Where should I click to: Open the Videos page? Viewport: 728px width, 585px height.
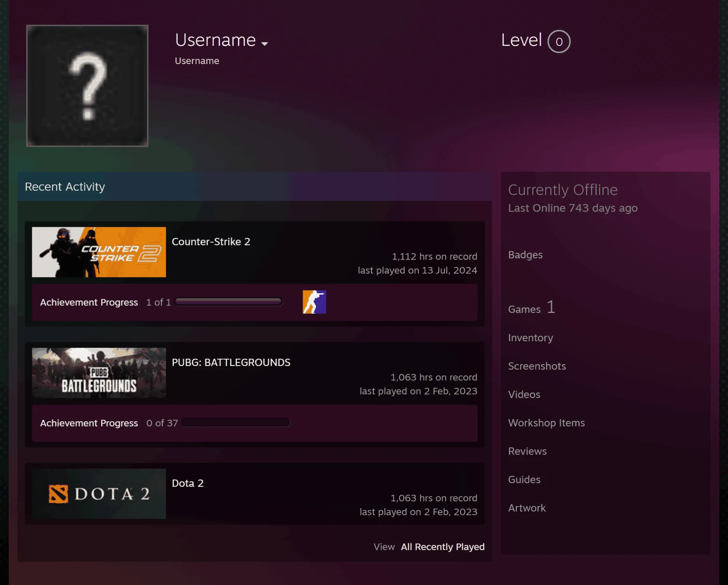(x=524, y=394)
